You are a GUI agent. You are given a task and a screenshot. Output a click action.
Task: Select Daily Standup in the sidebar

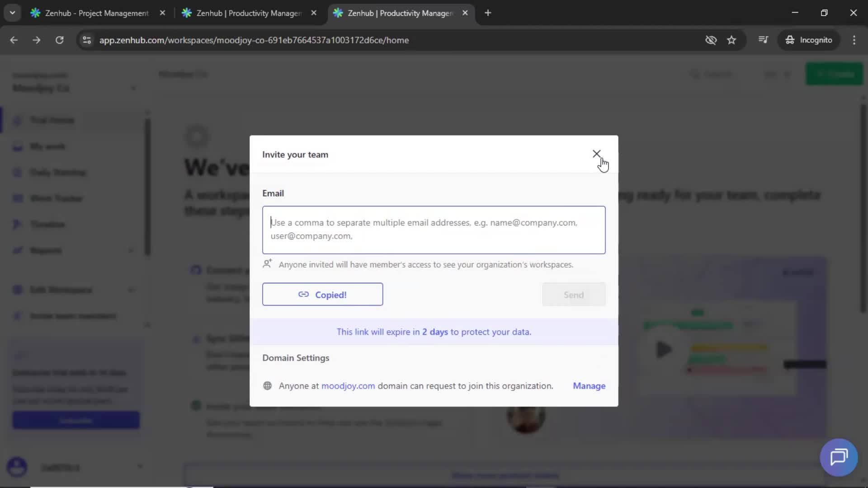(57, 172)
